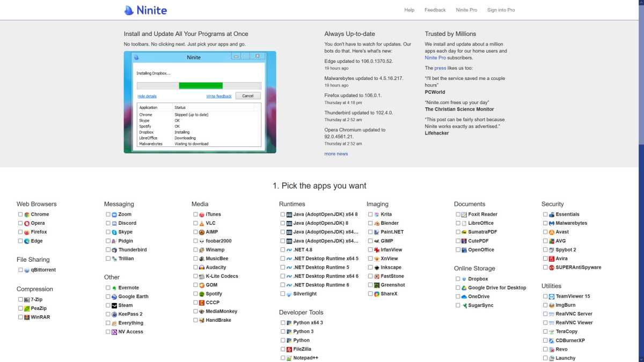Check the KeePass 2 box
Viewport: 644px width, 362px height.
108,314
